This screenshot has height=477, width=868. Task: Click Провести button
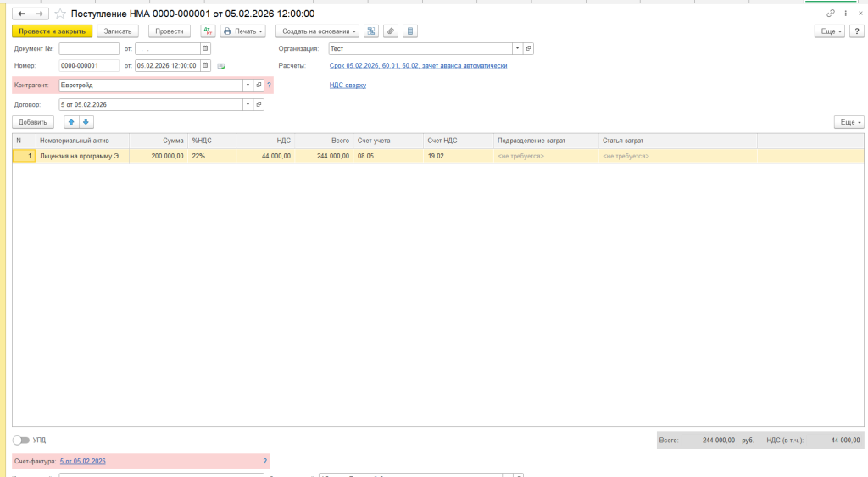click(x=170, y=31)
